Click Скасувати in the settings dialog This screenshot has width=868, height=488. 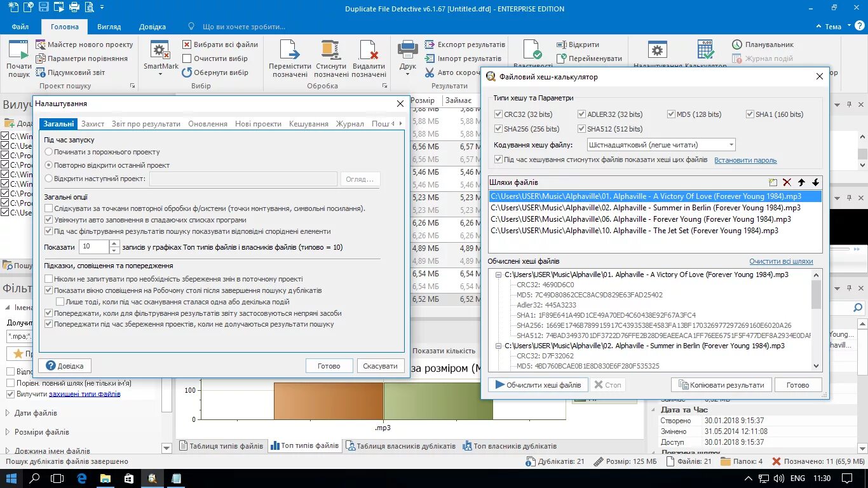point(381,365)
